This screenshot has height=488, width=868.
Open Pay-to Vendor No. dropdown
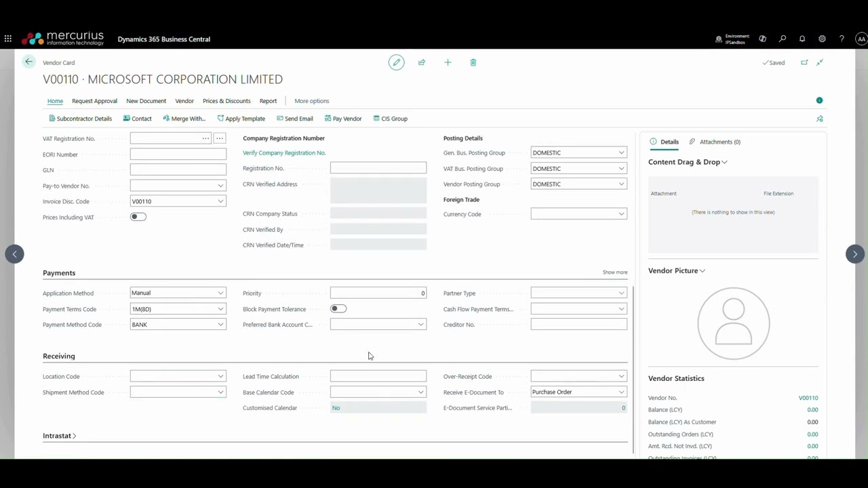tap(220, 186)
